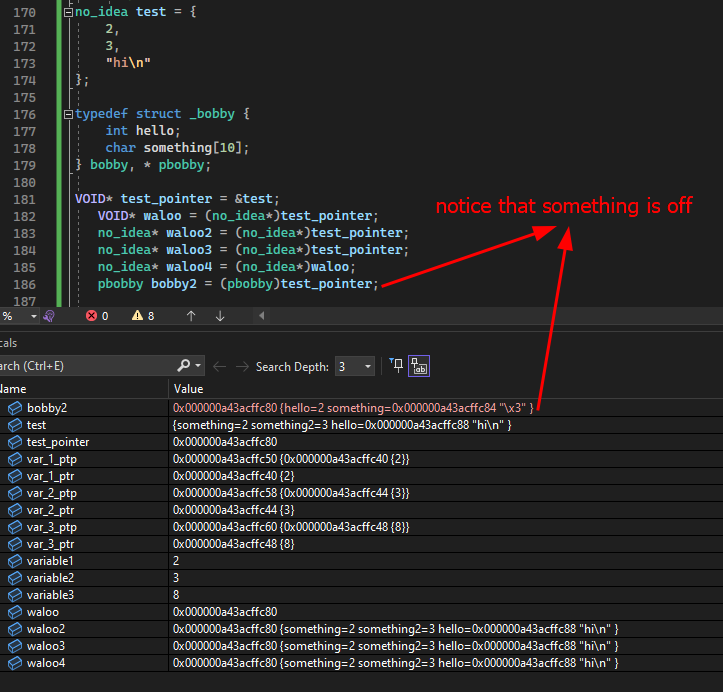Click the yellow warnings count icon

[x=137, y=316]
